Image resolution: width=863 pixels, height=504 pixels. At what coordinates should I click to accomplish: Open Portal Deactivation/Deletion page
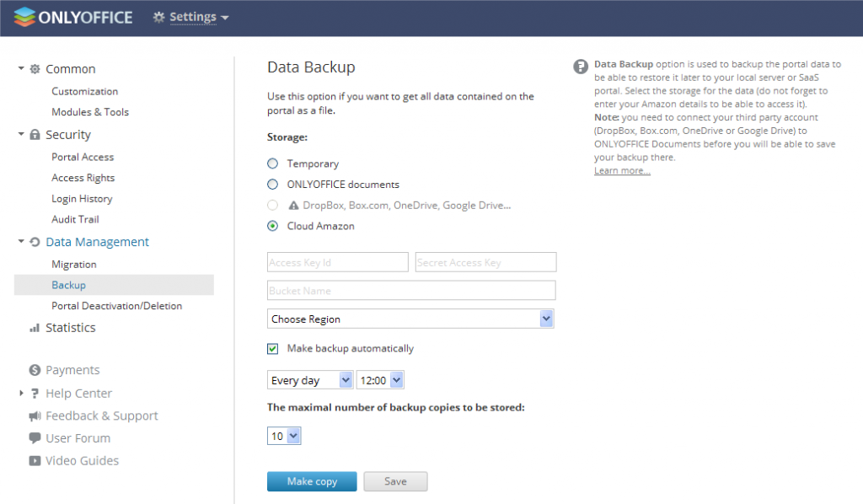(116, 305)
